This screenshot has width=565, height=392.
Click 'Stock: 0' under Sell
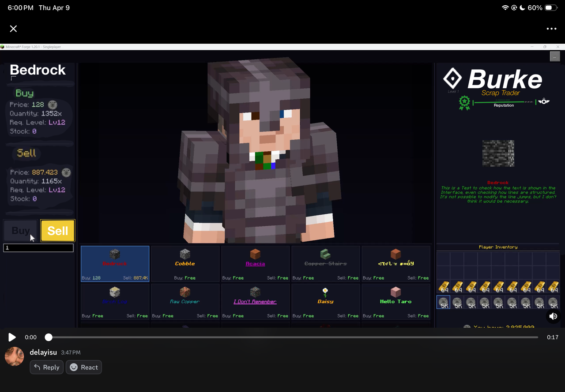point(23,198)
